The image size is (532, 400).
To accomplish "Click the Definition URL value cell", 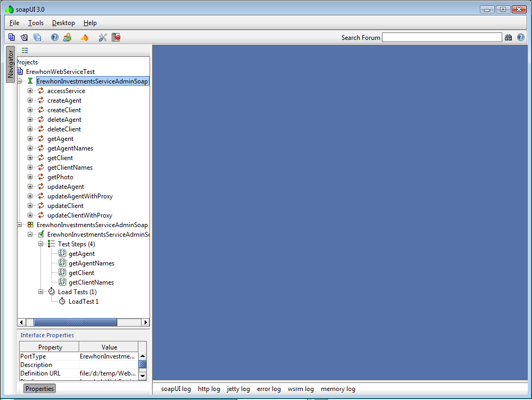I will 109,373.
